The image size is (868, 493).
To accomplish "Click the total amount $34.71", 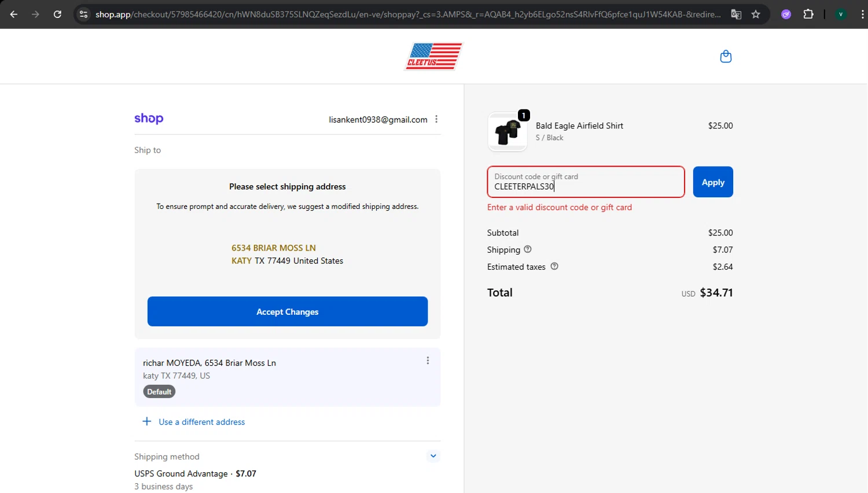I will point(716,292).
